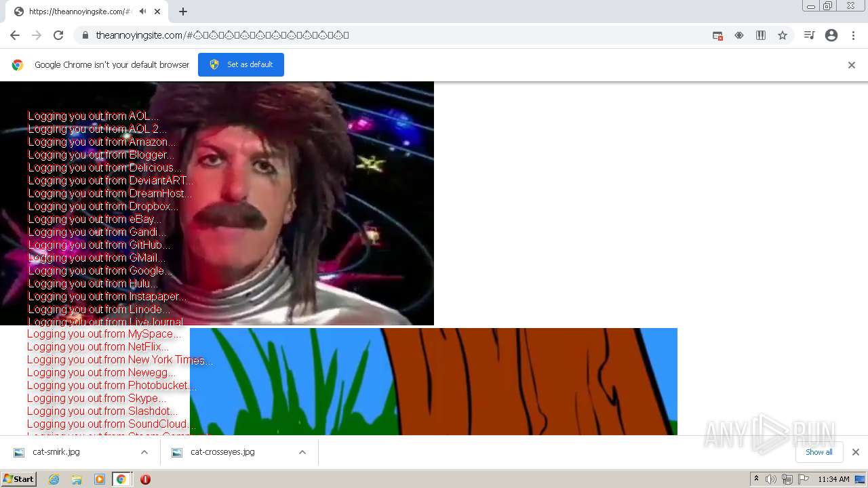Click 'Logging you out from Hulu...' text

pyautogui.click(x=92, y=283)
